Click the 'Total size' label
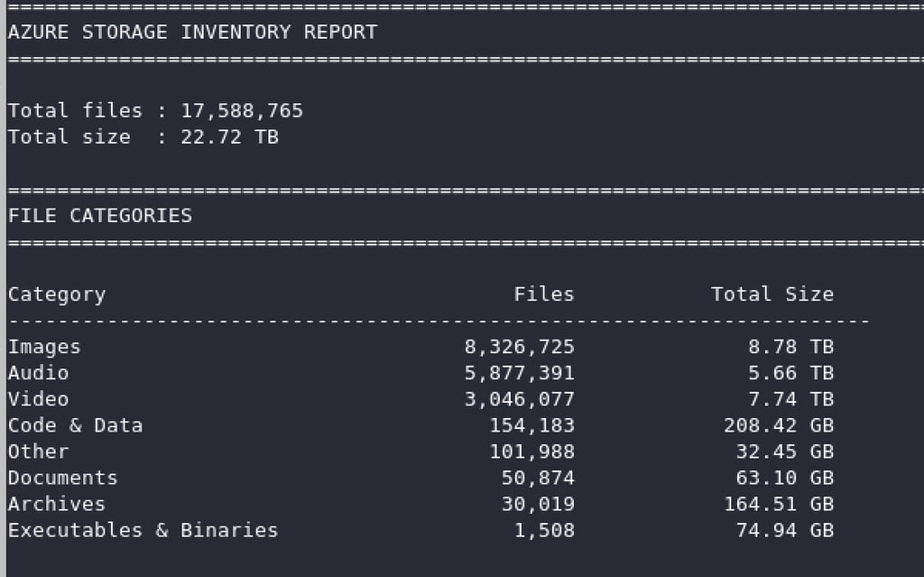 point(69,137)
